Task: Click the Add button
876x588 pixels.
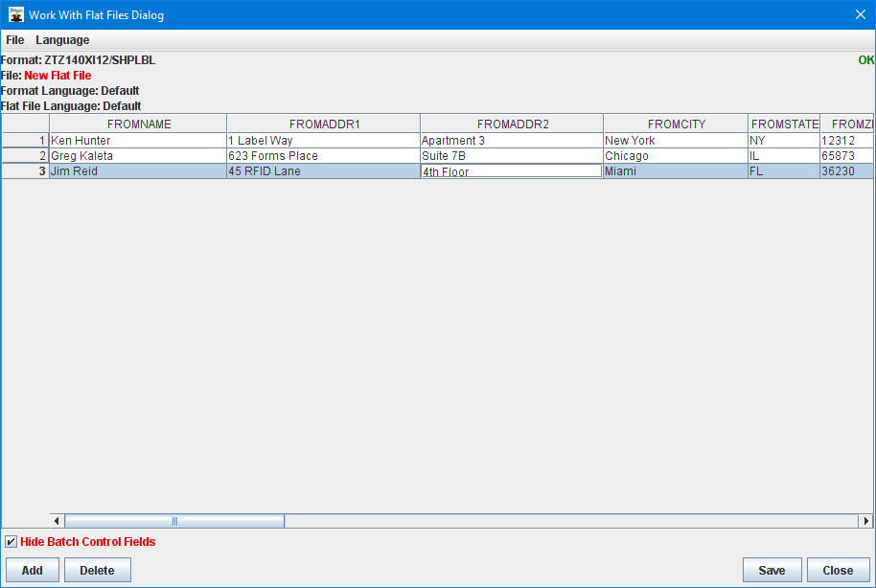Action: (33, 570)
